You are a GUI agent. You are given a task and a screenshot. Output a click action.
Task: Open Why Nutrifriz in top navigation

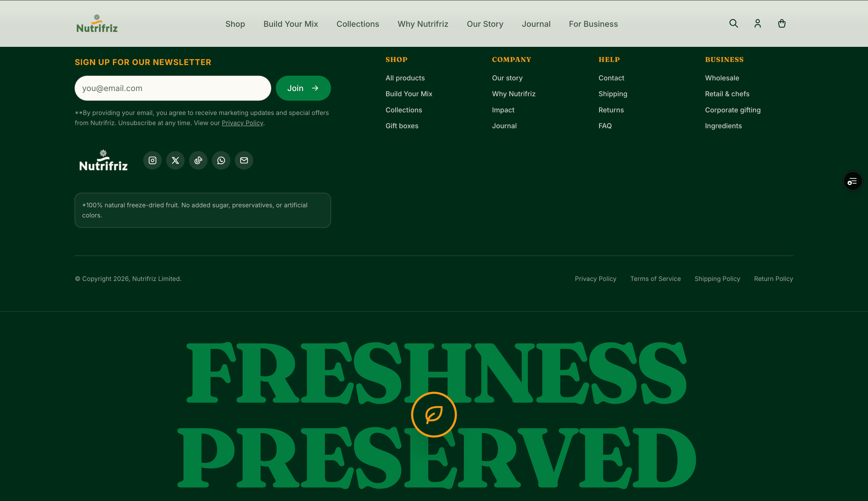pyautogui.click(x=423, y=24)
